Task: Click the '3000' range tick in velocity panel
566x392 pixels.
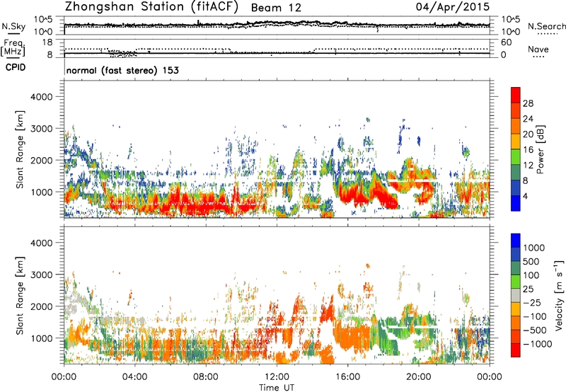Action: coord(42,275)
